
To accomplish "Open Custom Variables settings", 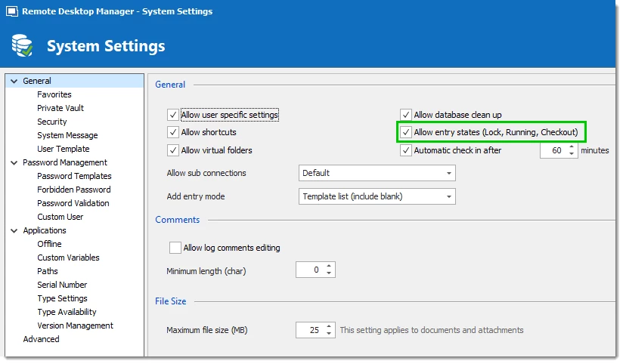I will pyautogui.click(x=68, y=258).
